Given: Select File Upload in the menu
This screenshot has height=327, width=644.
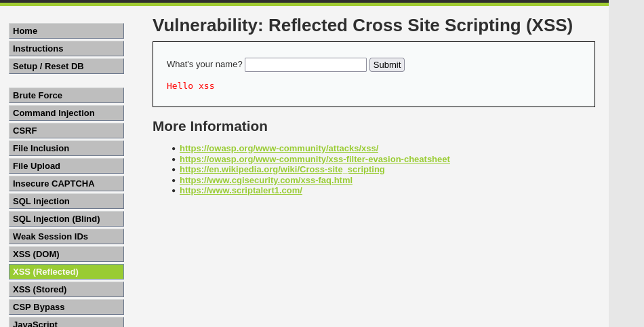Looking at the screenshot, I should point(66,166).
